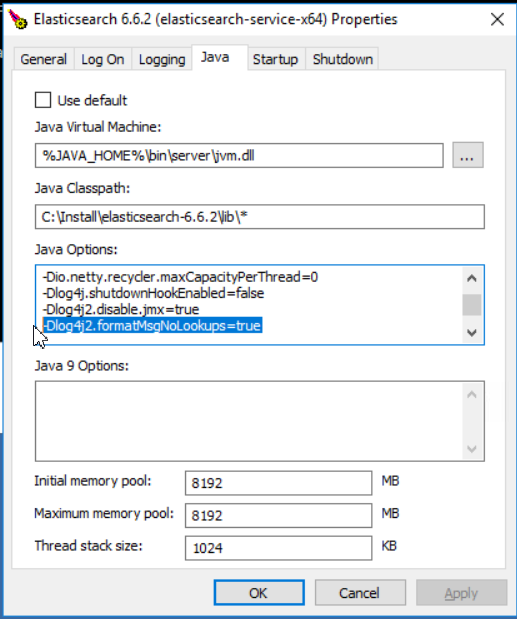Click up arrow in Java Options scrollbar

point(472,279)
